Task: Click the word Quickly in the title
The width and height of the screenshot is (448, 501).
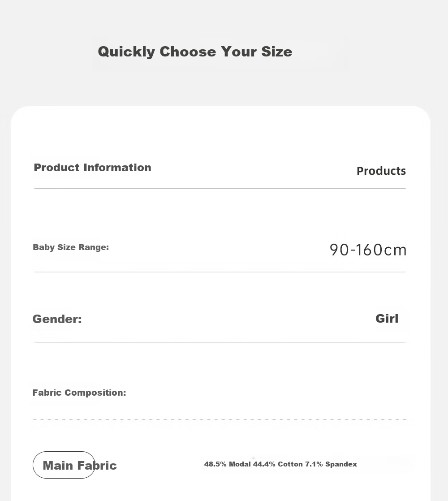Action: click(x=126, y=52)
